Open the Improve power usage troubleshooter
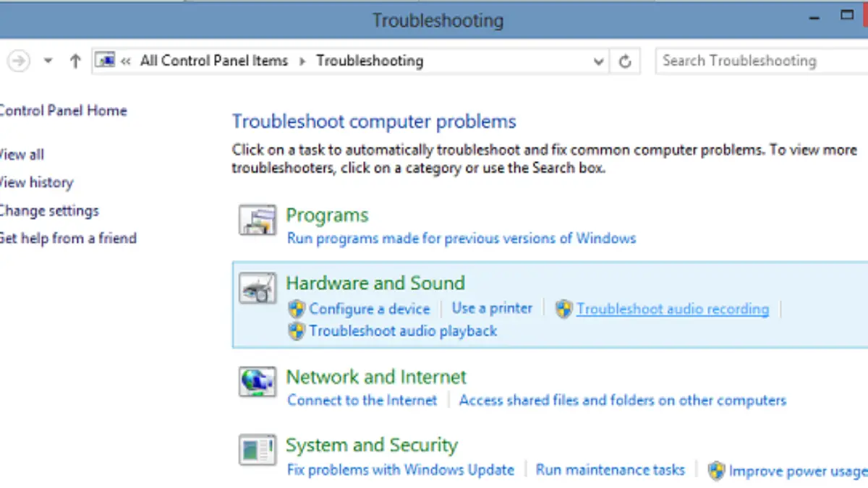Screen dimensions: 868x488 pyautogui.click(x=799, y=471)
